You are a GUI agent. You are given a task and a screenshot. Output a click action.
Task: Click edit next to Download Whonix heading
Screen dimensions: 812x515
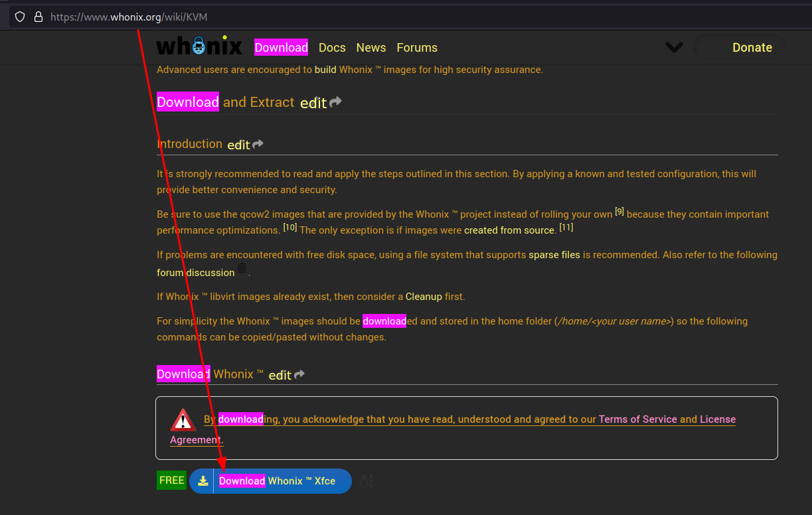coord(280,375)
